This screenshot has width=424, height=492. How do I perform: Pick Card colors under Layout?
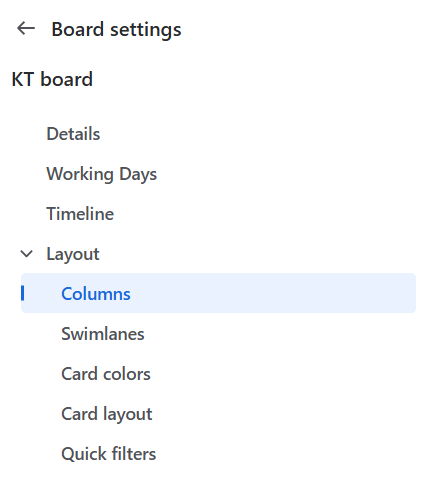point(106,374)
